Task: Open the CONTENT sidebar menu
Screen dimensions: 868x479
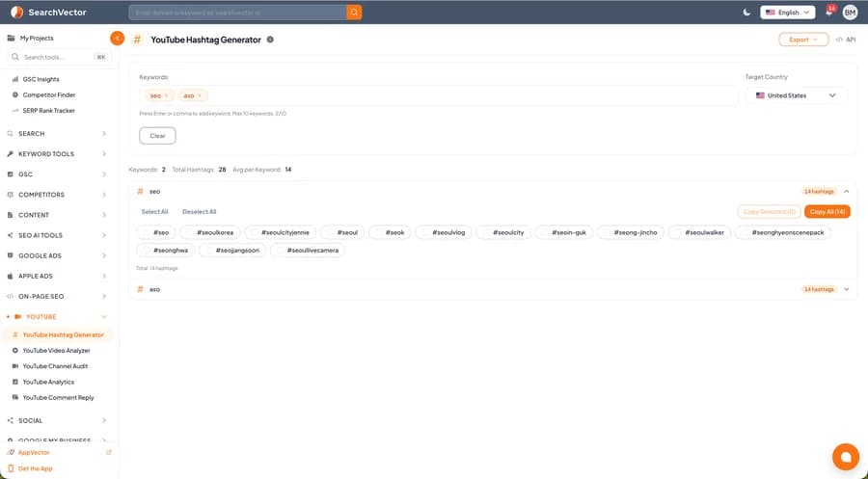Action: click(x=57, y=215)
